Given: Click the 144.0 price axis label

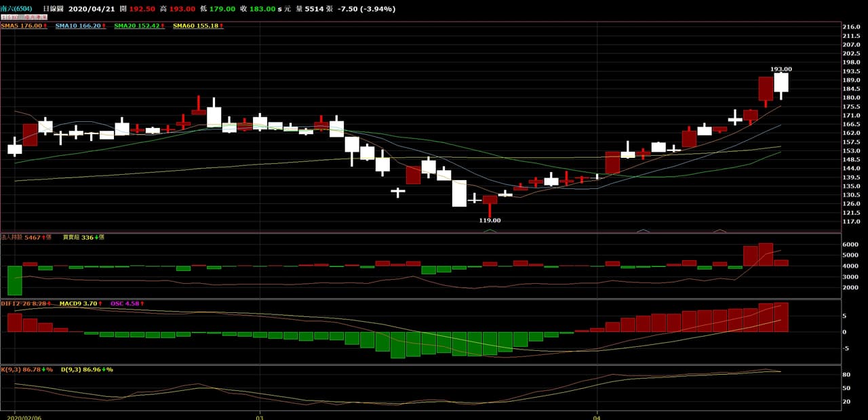Looking at the screenshot, I should (x=851, y=169).
